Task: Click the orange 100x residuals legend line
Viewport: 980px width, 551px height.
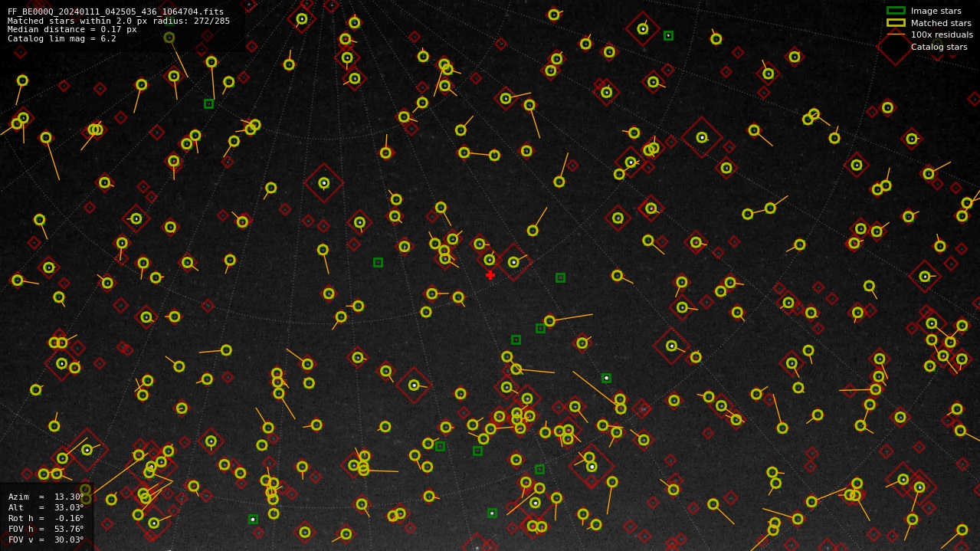Action: coord(896,34)
